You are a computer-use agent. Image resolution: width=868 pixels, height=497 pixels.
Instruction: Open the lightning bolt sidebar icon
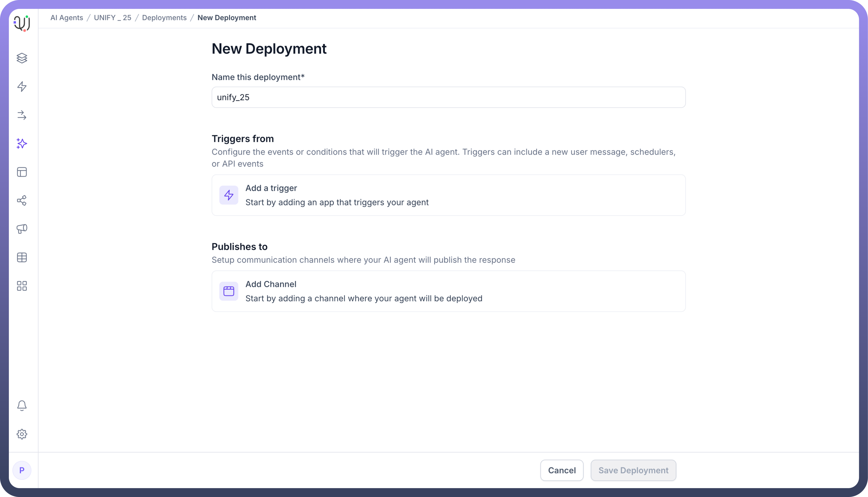pyautogui.click(x=22, y=86)
